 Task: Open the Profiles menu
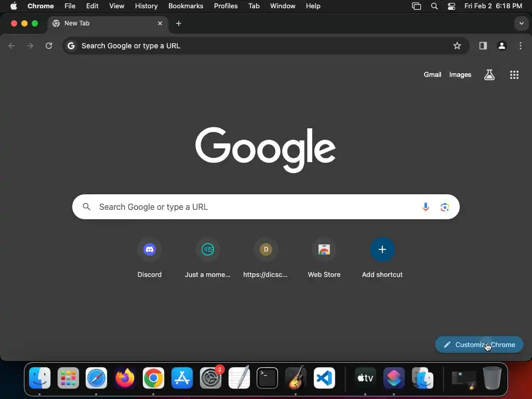225,6
